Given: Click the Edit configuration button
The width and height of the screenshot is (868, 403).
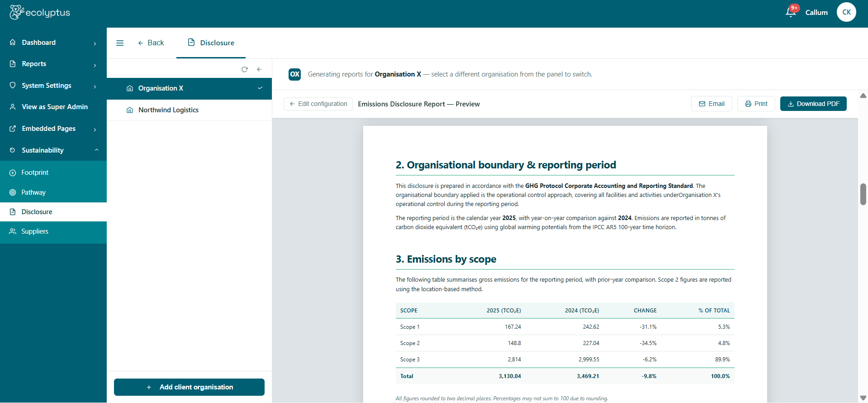Looking at the screenshot, I should [318, 104].
